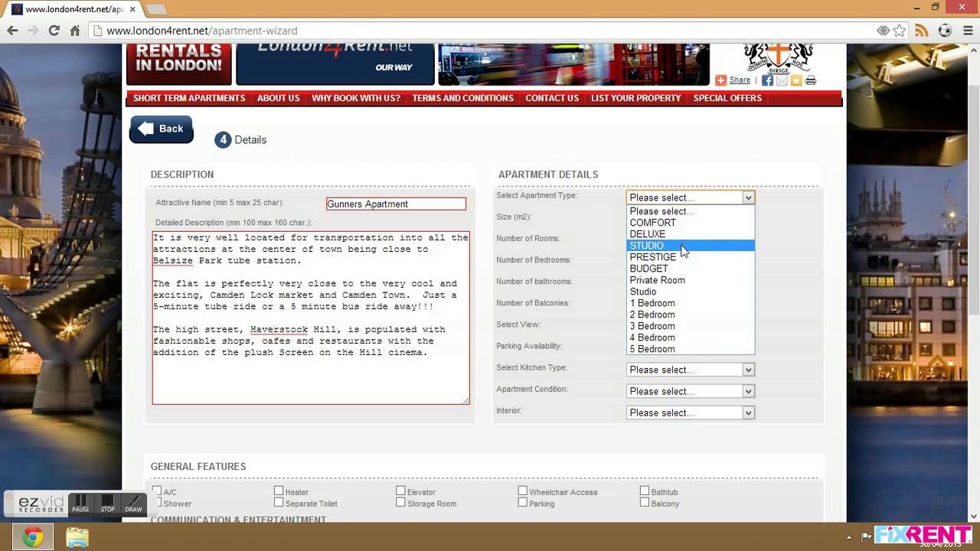This screenshot has height=551, width=980.
Task: Activate ezvid Draw tool
Action: [x=134, y=504]
